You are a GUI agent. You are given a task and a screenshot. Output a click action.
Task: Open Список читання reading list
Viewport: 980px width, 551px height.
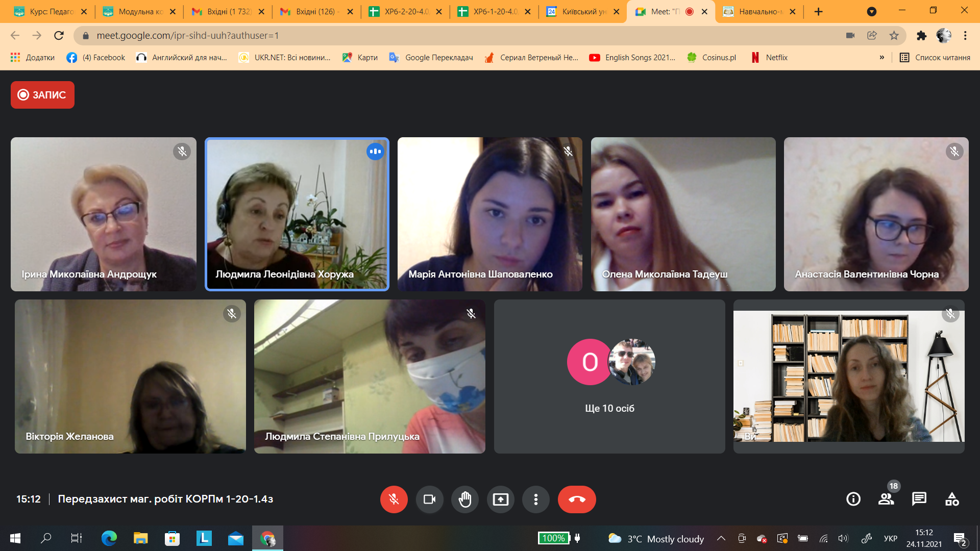[935, 57]
